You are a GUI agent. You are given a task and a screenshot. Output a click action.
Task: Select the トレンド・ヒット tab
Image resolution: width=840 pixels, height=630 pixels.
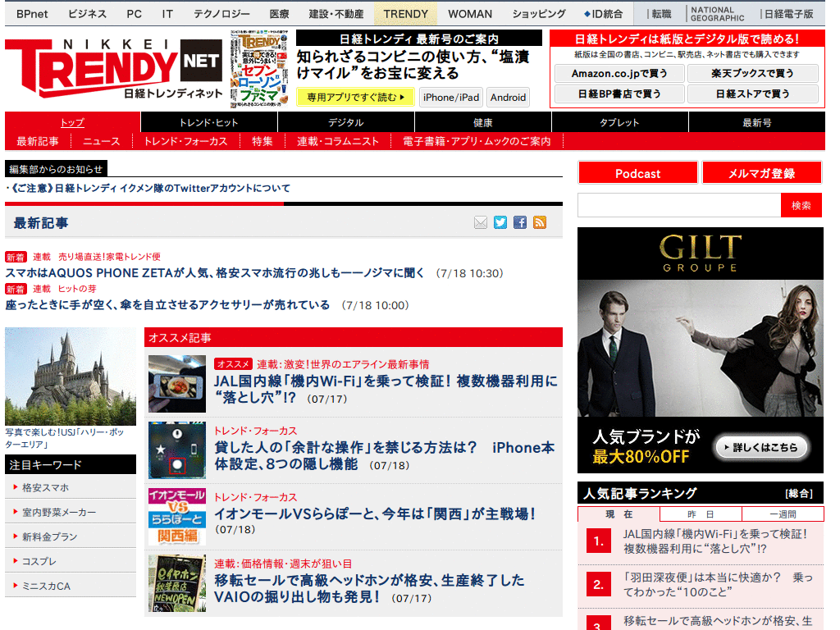point(209,122)
